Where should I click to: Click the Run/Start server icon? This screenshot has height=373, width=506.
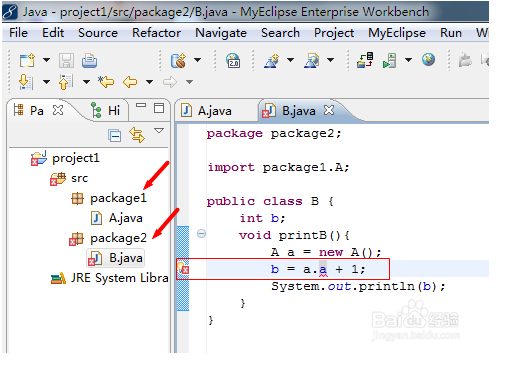point(390,60)
